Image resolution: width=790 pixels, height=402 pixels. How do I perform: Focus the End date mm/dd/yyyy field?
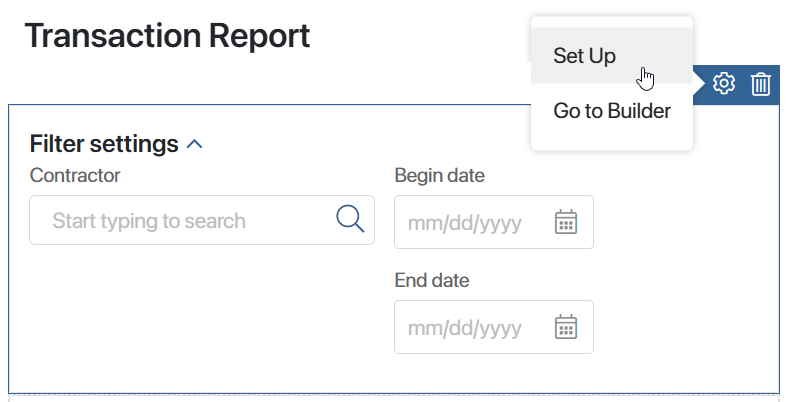pyautogui.click(x=494, y=327)
